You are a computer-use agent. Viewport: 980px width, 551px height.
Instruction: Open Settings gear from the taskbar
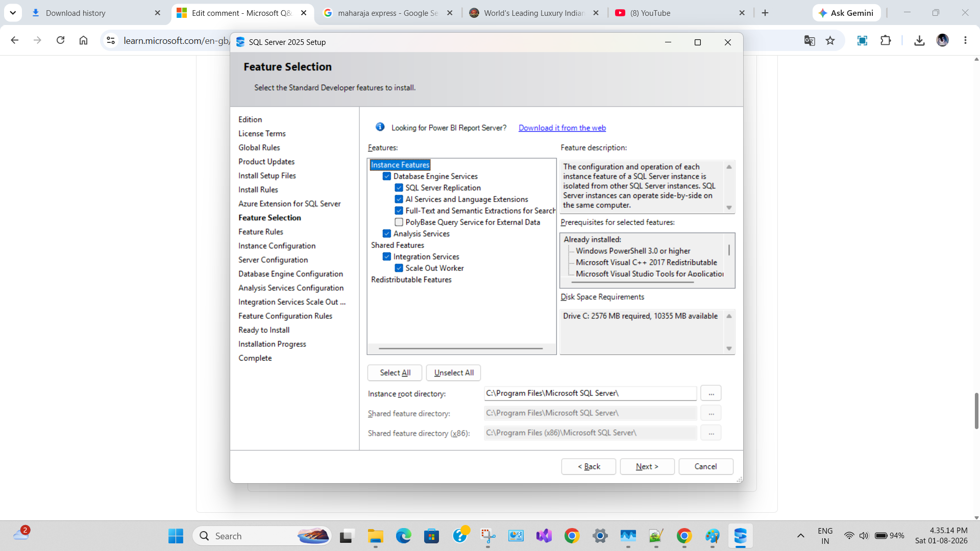pyautogui.click(x=600, y=536)
